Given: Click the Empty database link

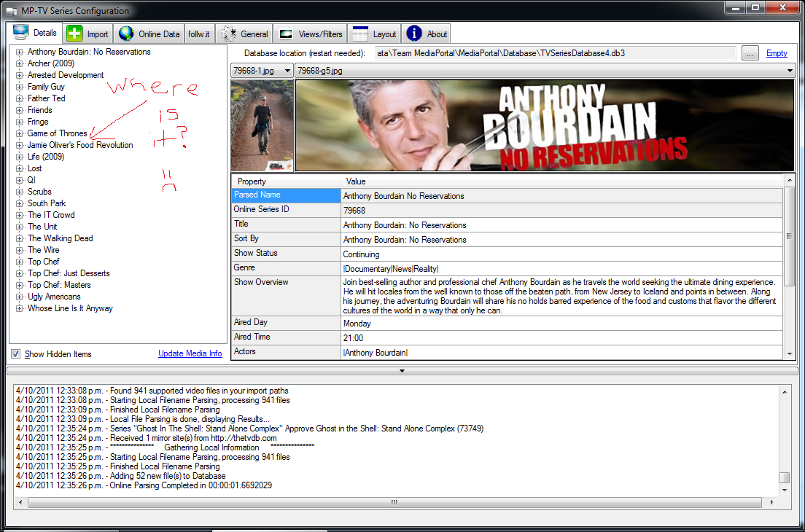Looking at the screenshot, I should pyautogui.click(x=777, y=53).
